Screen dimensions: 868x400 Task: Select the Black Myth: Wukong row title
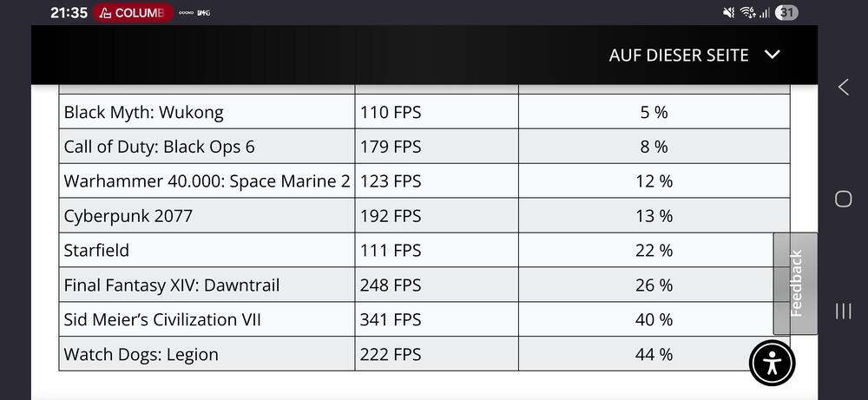coord(143,112)
